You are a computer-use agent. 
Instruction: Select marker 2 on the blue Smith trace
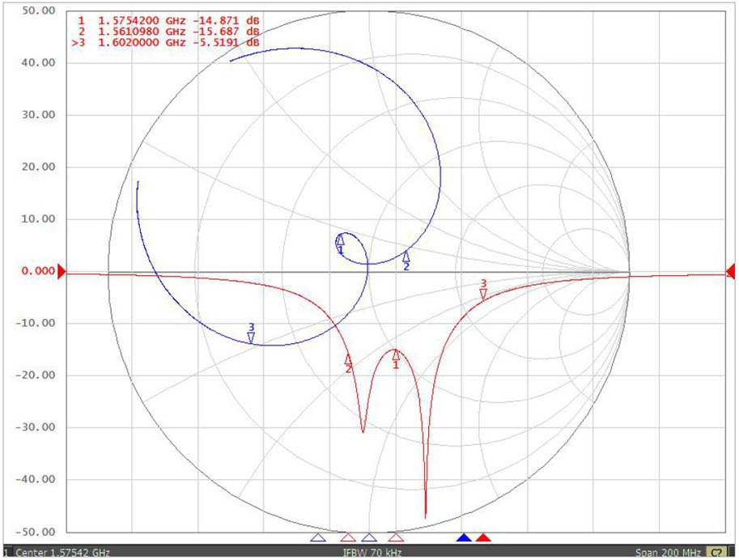[x=406, y=257]
